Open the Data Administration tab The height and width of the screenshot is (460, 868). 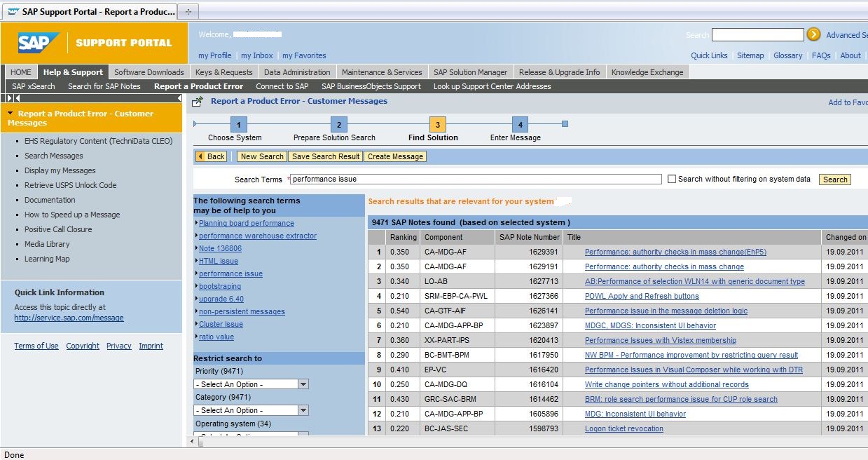297,72
